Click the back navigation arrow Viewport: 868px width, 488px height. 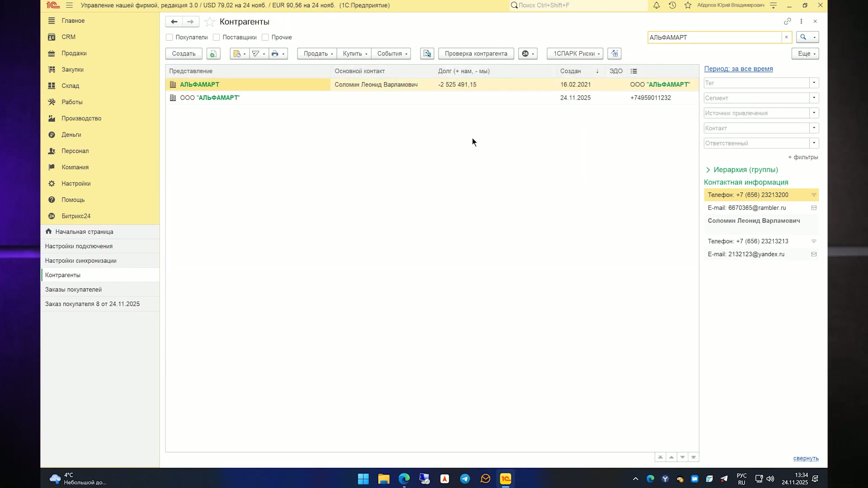(x=174, y=22)
